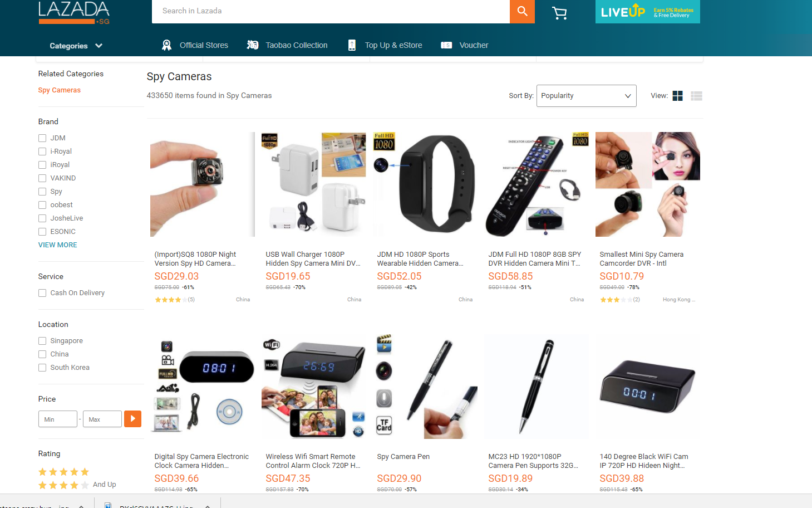Image resolution: width=812 pixels, height=508 pixels.
Task: Switch to list view layout icon
Action: click(x=696, y=96)
